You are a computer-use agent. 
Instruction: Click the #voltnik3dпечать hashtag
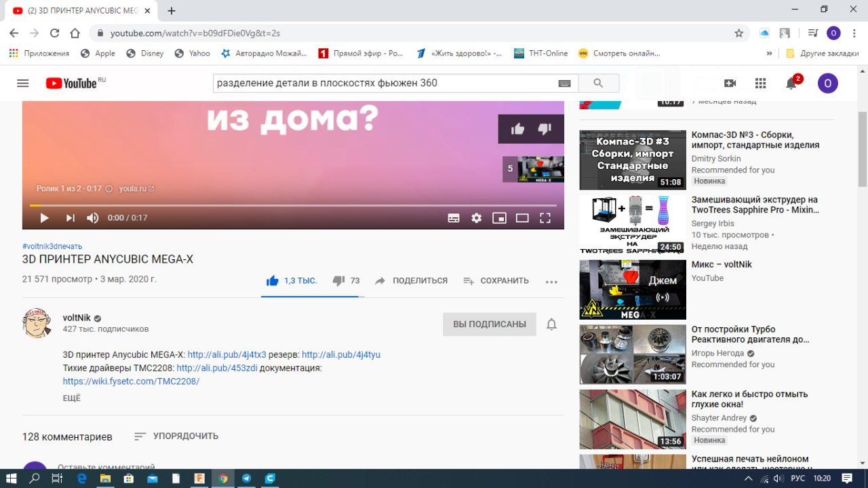(x=52, y=246)
